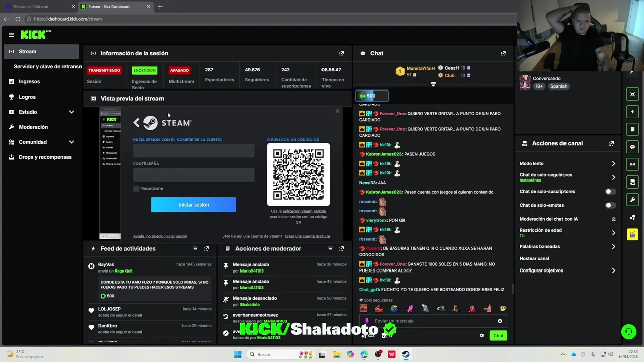Open Feed de actividades filter options
This screenshot has width=644, height=362.
(x=195, y=249)
